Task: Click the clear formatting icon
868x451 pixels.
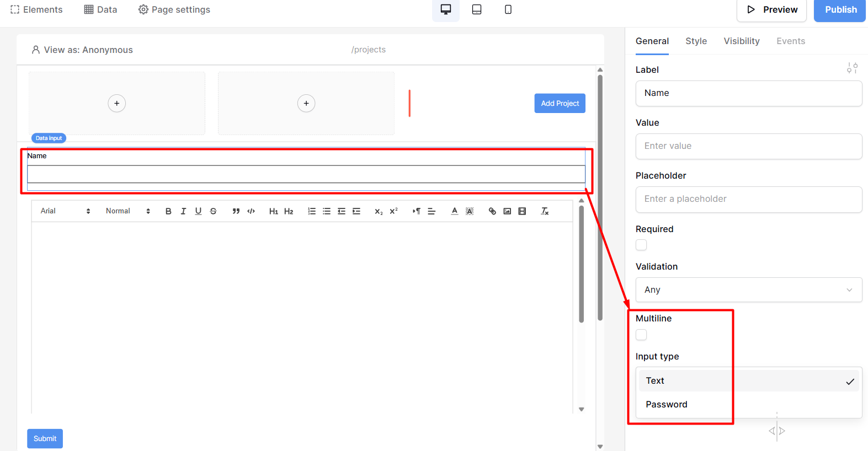Action: (x=545, y=211)
